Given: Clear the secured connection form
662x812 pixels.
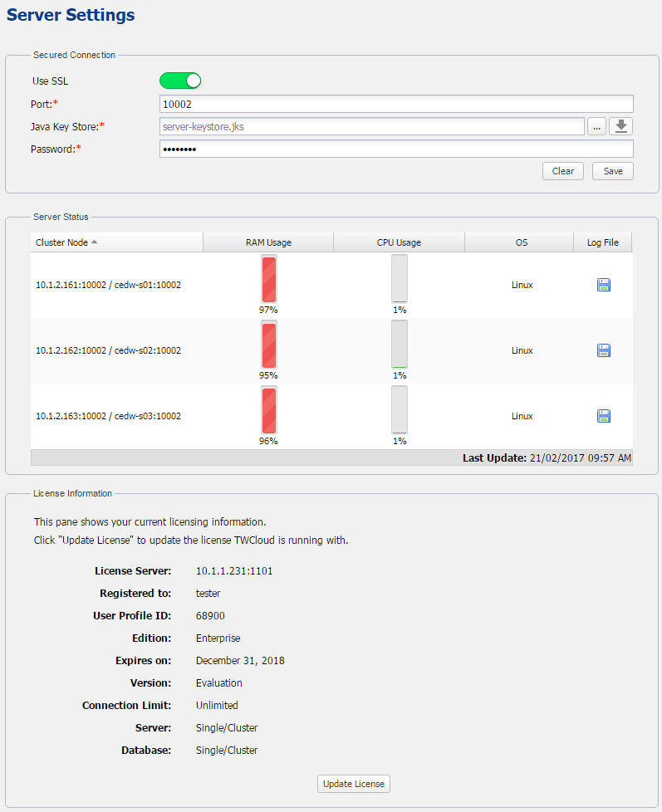Looking at the screenshot, I should point(563,171).
